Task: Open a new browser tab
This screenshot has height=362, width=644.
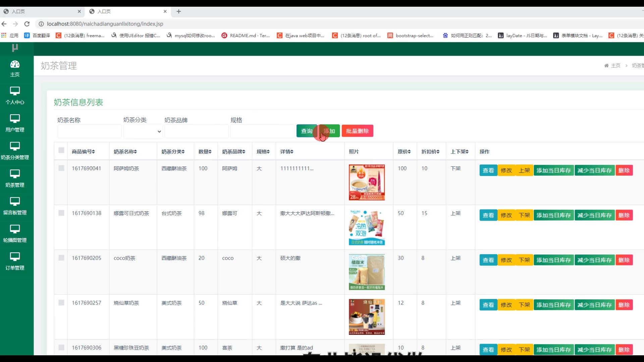Action: click(179, 11)
